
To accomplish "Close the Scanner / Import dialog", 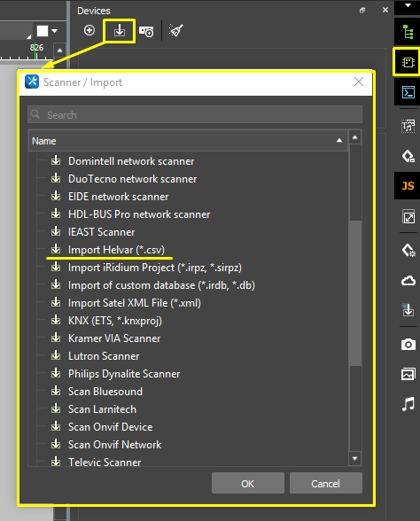I will tap(359, 82).
